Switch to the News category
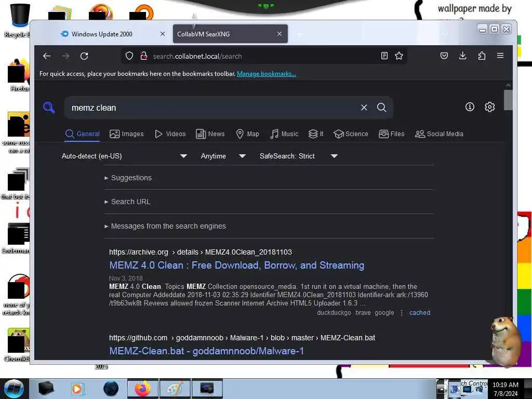Viewport: 532px width, 399px height. tap(210, 134)
